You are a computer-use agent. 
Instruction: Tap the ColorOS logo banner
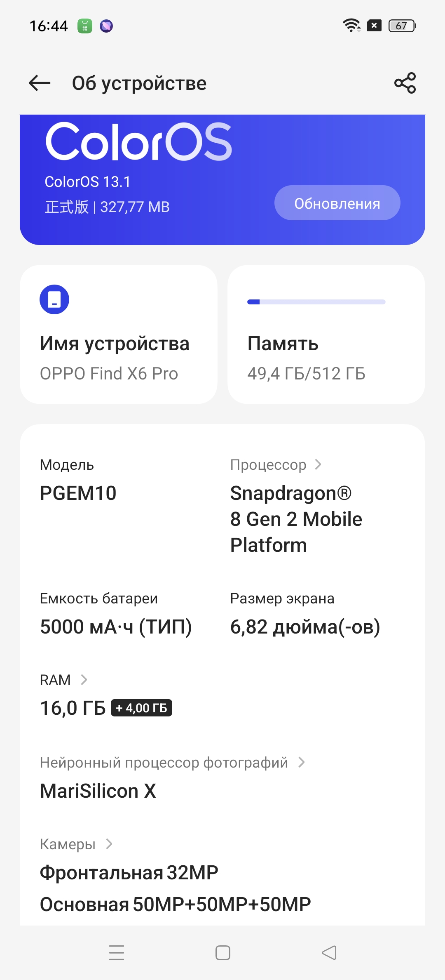coord(138,141)
